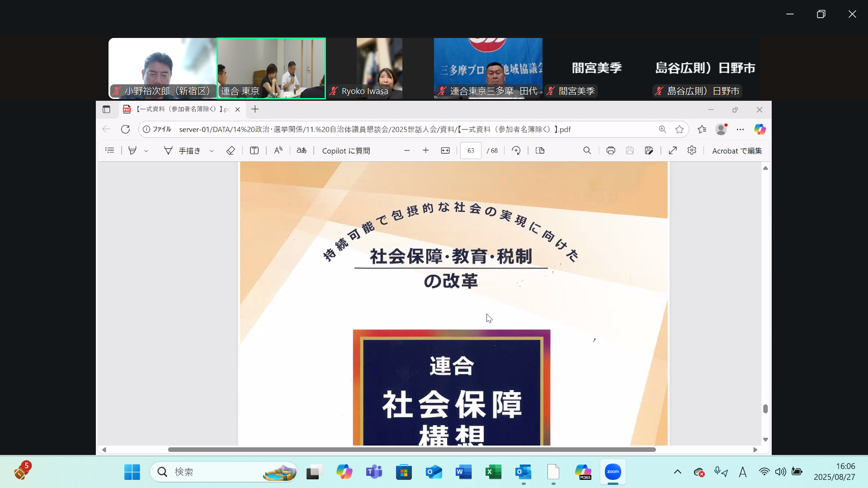Image resolution: width=868 pixels, height=488 pixels.
Task: Select Ryoko Iwasa video thumbnail
Action: coord(380,68)
